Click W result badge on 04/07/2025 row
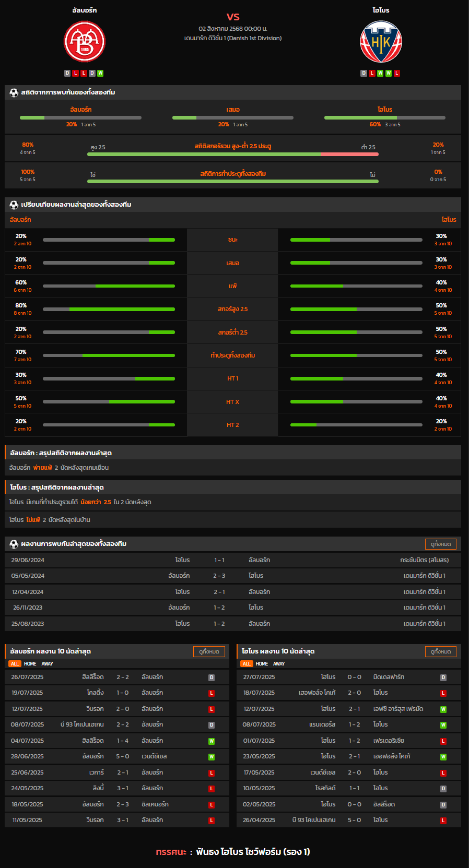This screenshot has height=868, width=469. coord(212,741)
